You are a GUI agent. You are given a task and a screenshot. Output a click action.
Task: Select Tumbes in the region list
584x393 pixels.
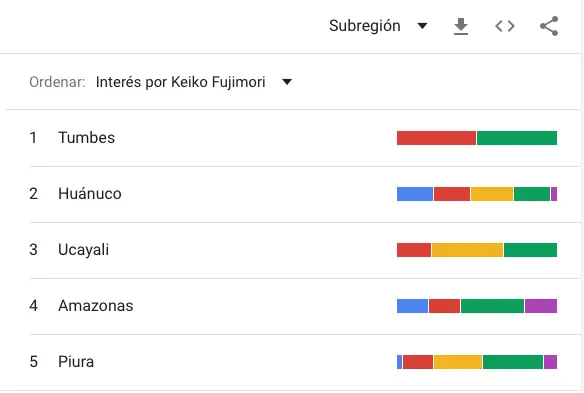86,138
